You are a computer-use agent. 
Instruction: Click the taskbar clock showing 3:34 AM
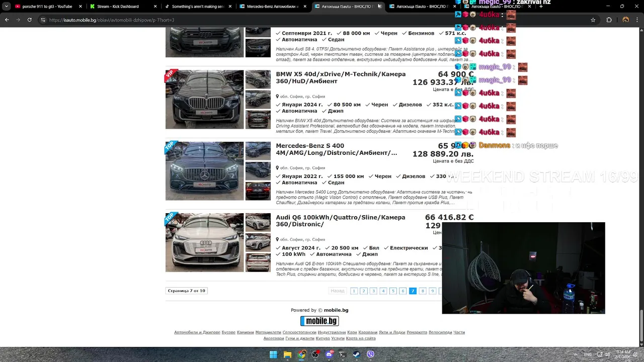[622, 354]
